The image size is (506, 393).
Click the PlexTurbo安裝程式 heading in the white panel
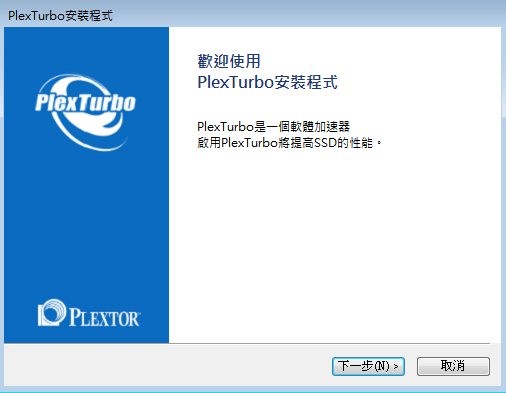tap(267, 82)
